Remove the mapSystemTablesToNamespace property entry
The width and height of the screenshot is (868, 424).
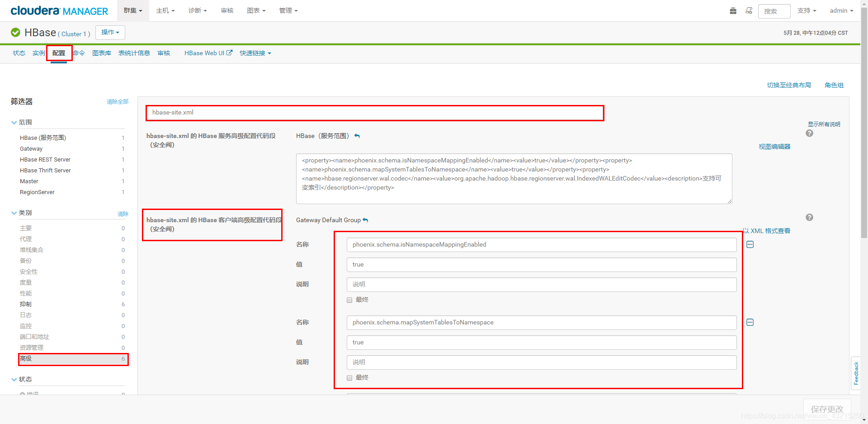pyautogui.click(x=750, y=322)
